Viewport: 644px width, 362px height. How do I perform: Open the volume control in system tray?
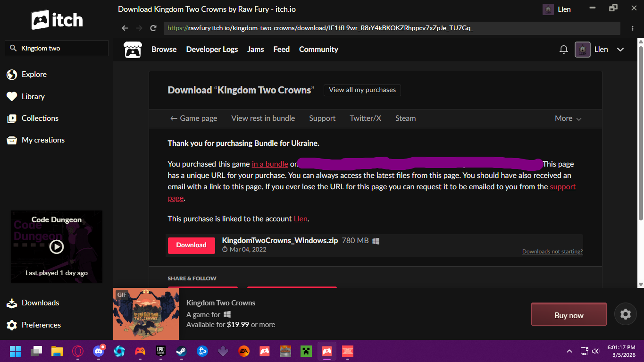595,351
